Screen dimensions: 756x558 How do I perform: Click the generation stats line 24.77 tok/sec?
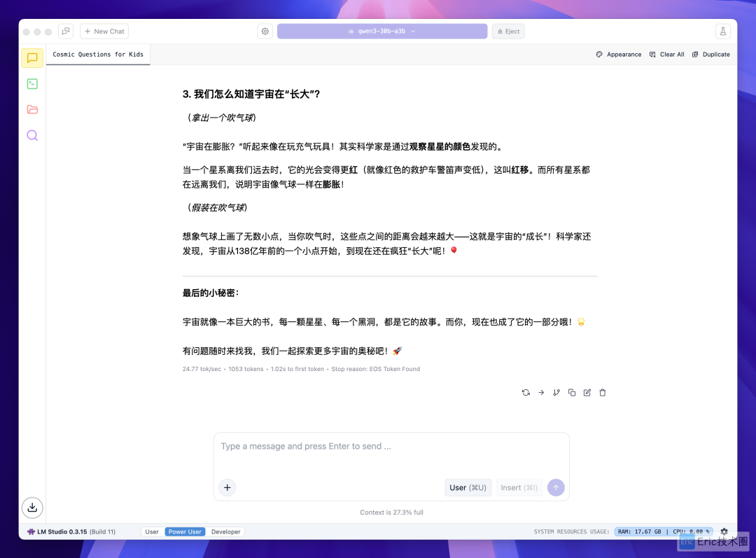pos(301,369)
